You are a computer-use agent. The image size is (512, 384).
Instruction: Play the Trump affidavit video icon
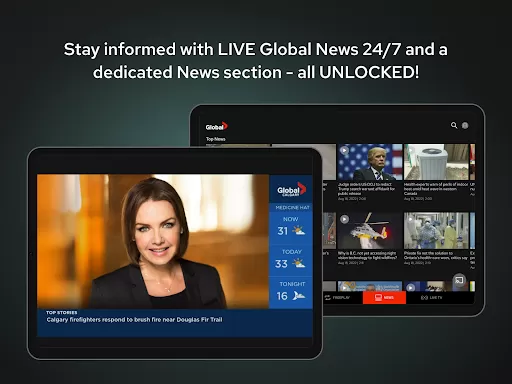[x=344, y=150]
